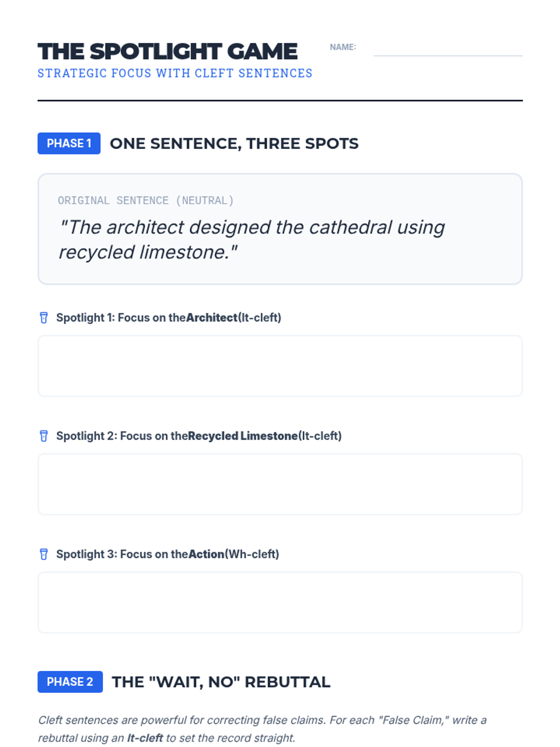Click the Spotlight 2 Recycled Limestone answer box
This screenshot has height=747, width=560.
(x=280, y=484)
